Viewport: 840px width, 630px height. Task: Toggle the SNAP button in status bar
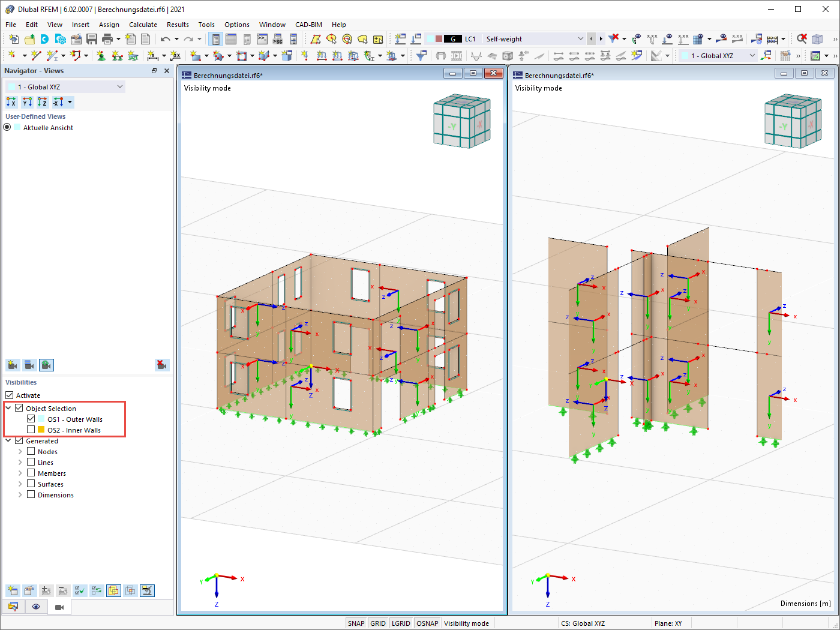coord(356,623)
